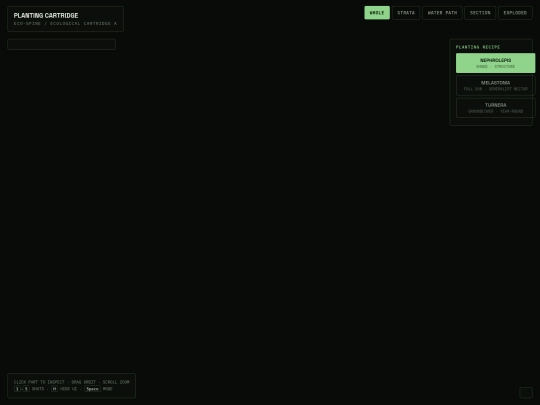Viewport: 540px width, 405px height.
Task: Activate the EXPLODED view mode
Action: [x=515, y=13]
